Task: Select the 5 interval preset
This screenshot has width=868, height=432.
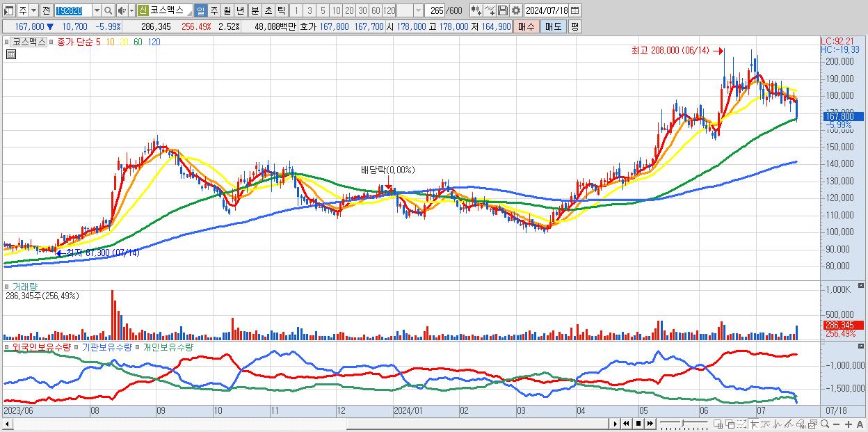Action: pyautogui.click(x=322, y=10)
